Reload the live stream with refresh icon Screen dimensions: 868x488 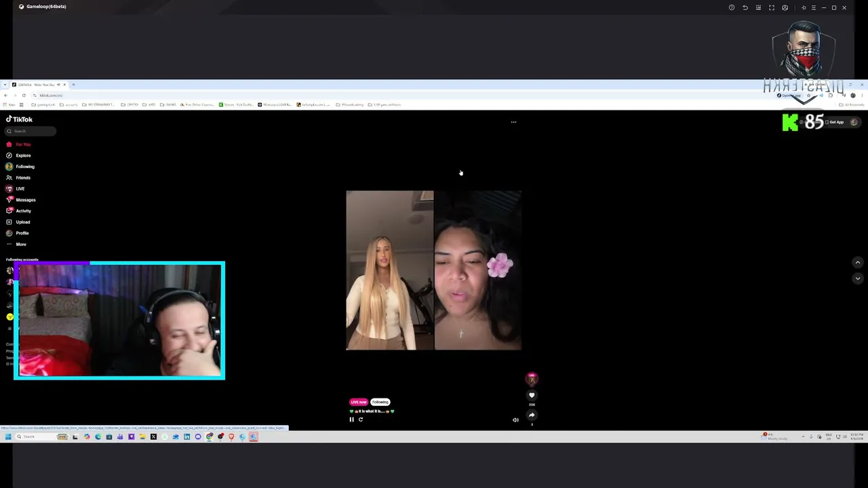tap(361, 420)
